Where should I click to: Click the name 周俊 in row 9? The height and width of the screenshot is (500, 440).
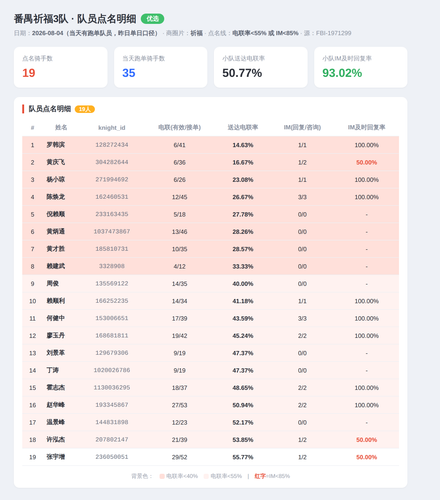pos(53,284)
